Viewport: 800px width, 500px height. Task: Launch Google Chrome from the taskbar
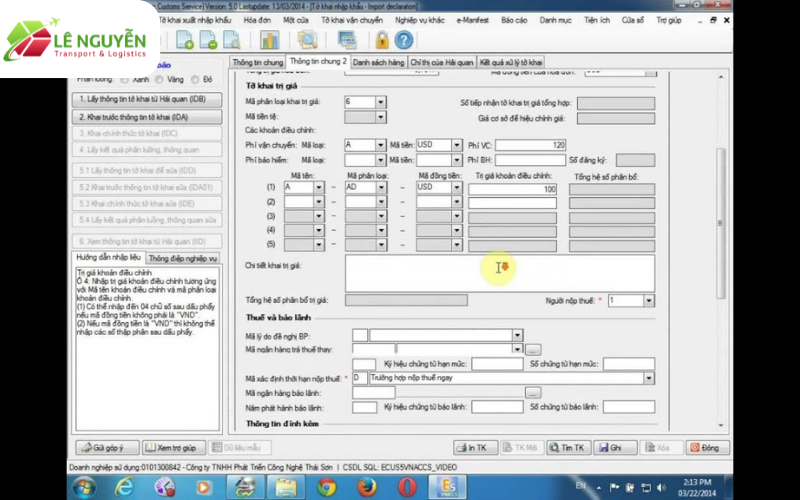327,488
